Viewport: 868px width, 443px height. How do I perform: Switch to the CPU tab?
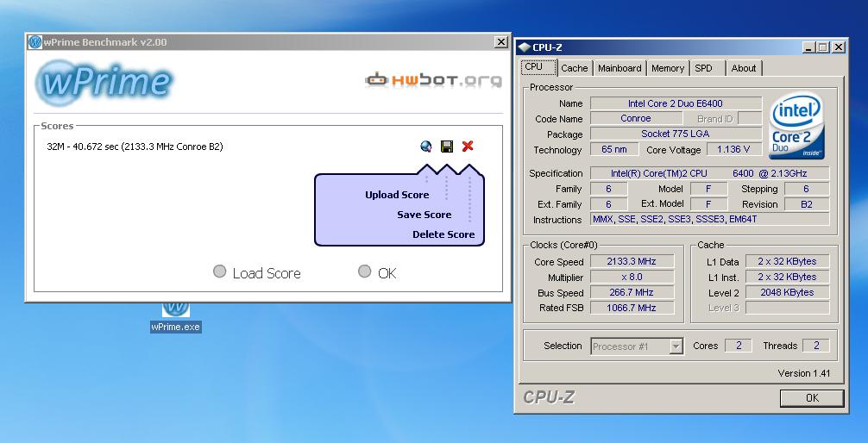tap(533, 67)
